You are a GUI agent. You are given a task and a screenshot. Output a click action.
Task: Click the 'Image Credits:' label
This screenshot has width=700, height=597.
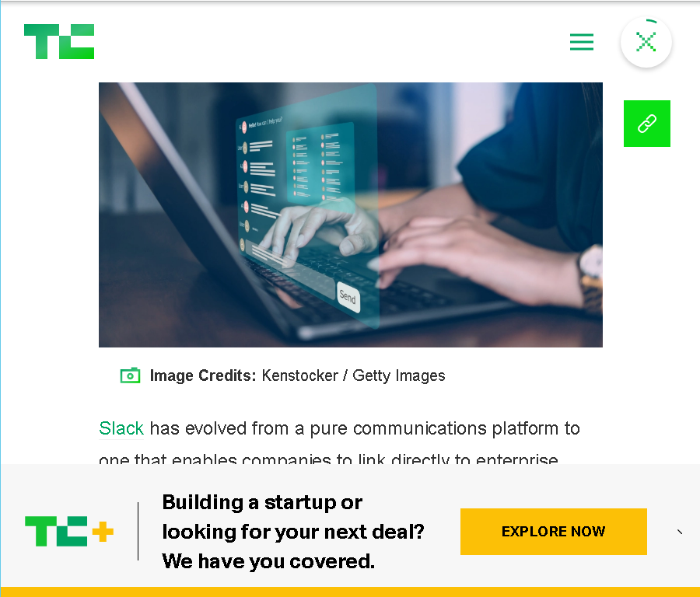pyautogui.click(x=203, y=375)
